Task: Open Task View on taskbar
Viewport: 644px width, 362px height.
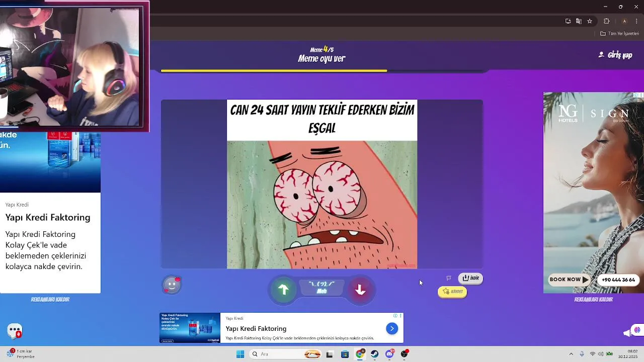Action: [330, 354]
